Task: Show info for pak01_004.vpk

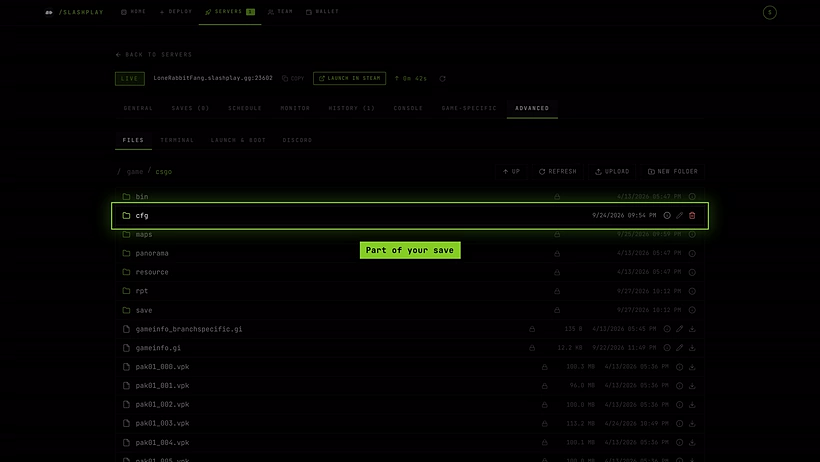Action: [679, 443]
